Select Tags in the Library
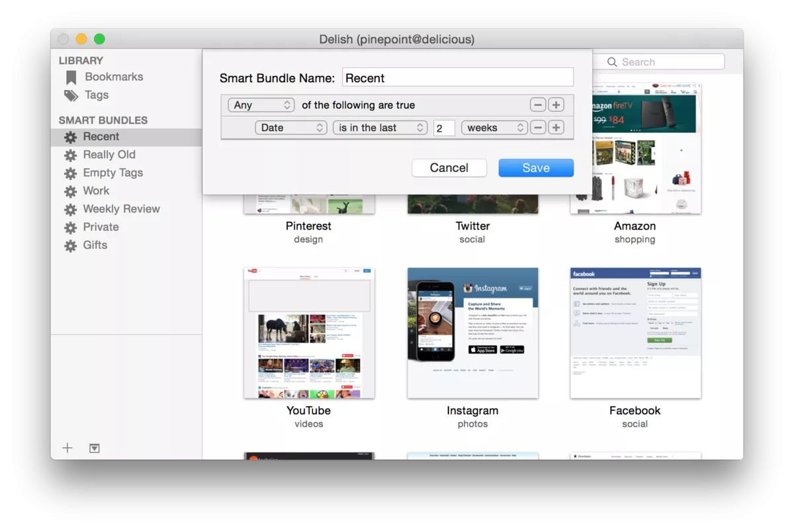The height and width of the screenshot is (532, 794). point(97,95)
